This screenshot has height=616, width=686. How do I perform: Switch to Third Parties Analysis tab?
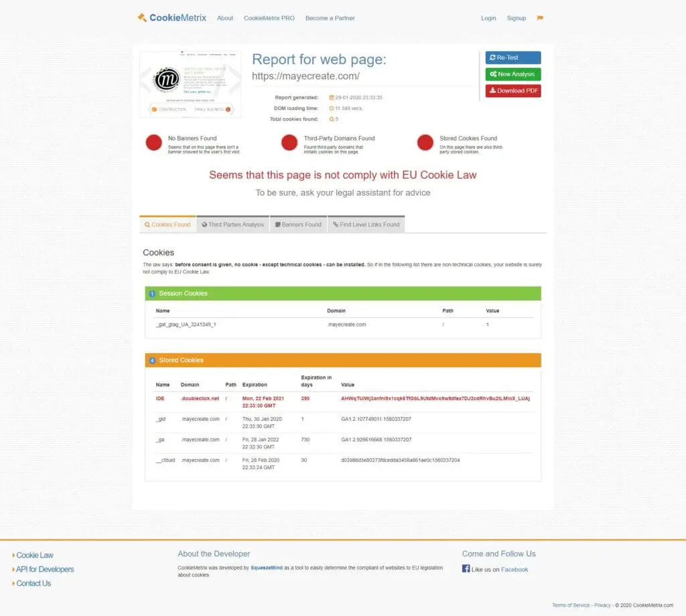click(232, 225)
